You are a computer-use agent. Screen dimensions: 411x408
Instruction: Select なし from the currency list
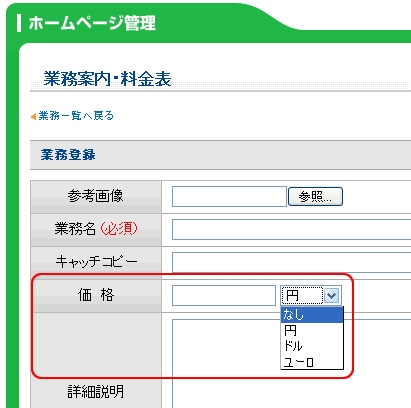pyautogui.click(x=312, y=315)
